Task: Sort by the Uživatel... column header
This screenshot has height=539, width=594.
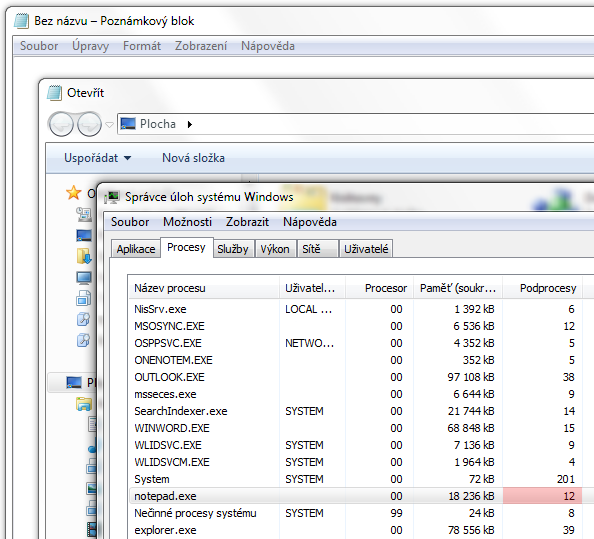Action: 312,288
